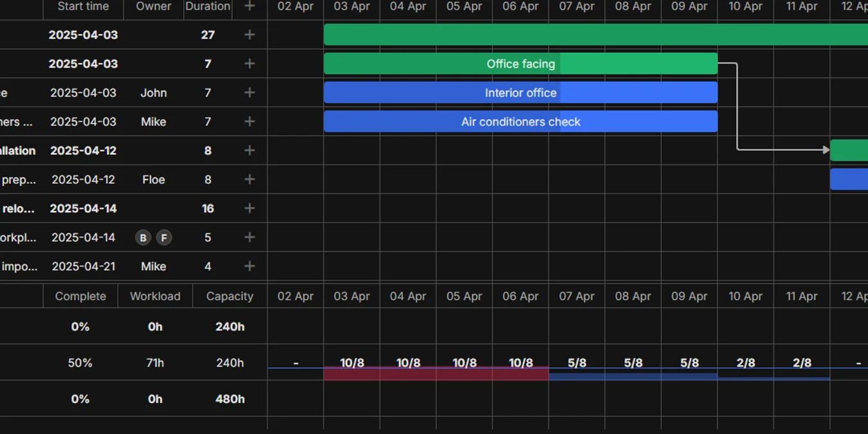Click the owner cell showing John
This screenshot has width=868, height=434.
click(154, 93)
